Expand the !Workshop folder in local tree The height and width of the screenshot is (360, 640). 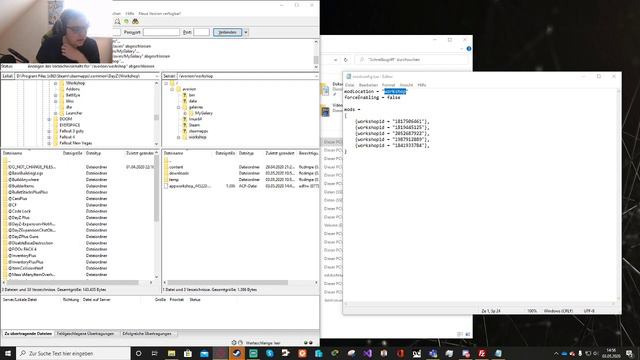pos(56,83)
